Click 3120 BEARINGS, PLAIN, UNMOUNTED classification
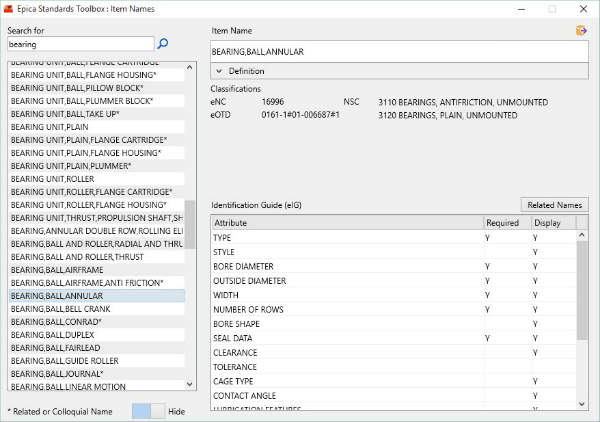 pos(448,115)
